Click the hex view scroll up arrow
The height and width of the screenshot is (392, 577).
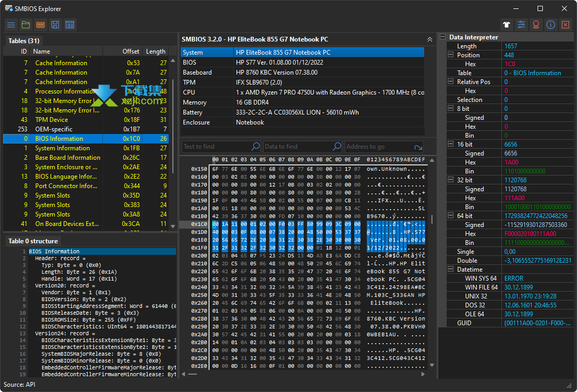click(432, 160)
